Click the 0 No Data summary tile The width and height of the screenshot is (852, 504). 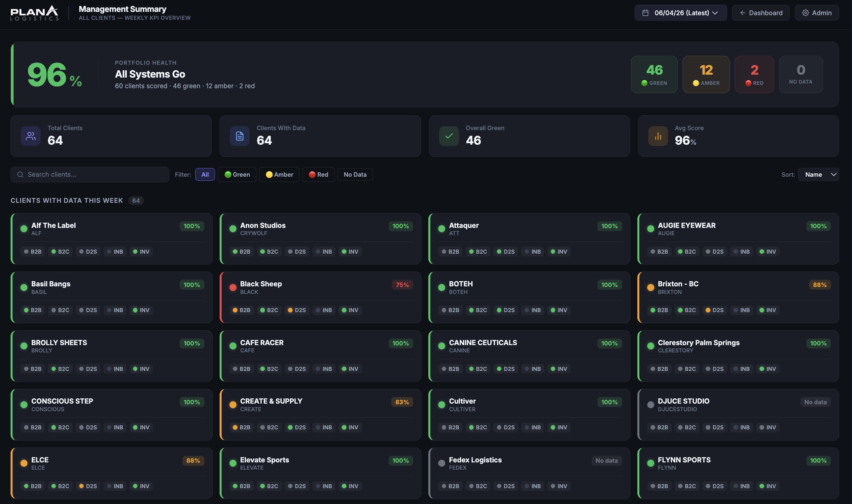click(801, 74)
